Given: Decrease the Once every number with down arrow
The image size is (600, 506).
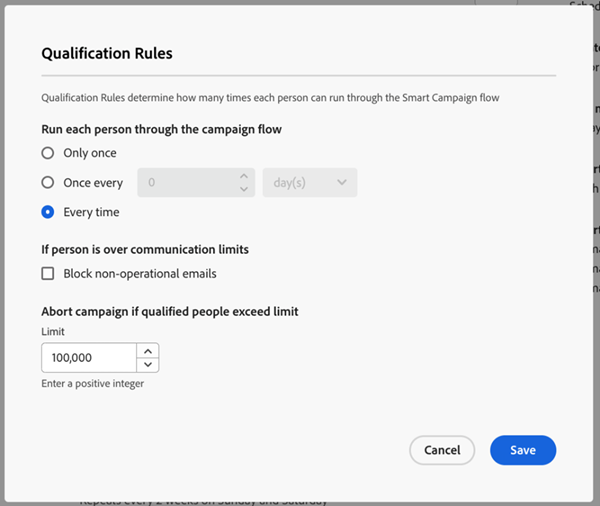Looking at the screenshot, I should click(244, 189).
